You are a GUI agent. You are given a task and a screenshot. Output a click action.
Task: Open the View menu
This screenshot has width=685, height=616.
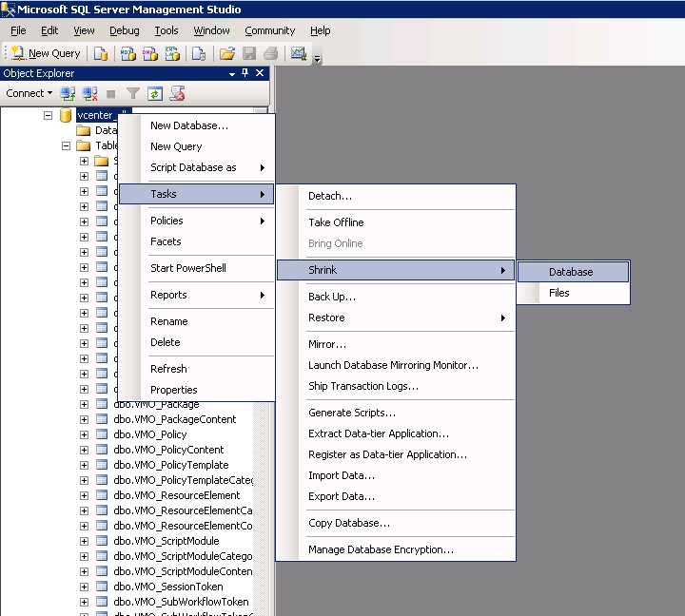[84, 30]
